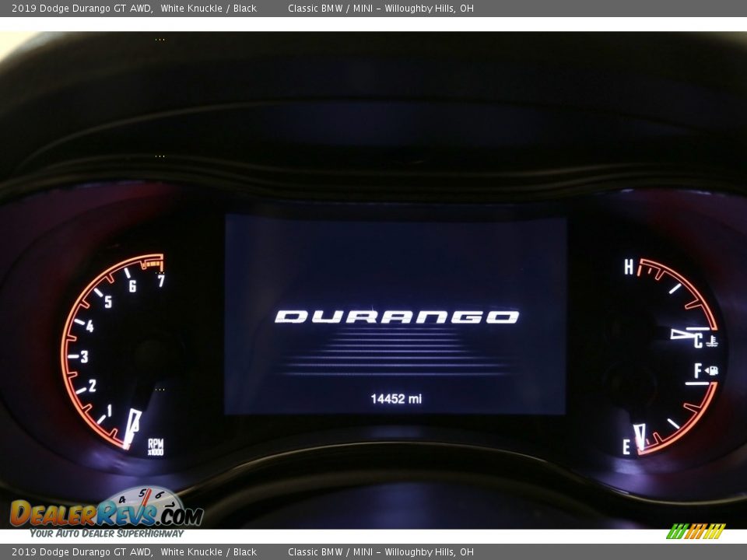Click the number 7 on the tachometer
The height and width of the screenshot is (560, 747).
point(160,281)
